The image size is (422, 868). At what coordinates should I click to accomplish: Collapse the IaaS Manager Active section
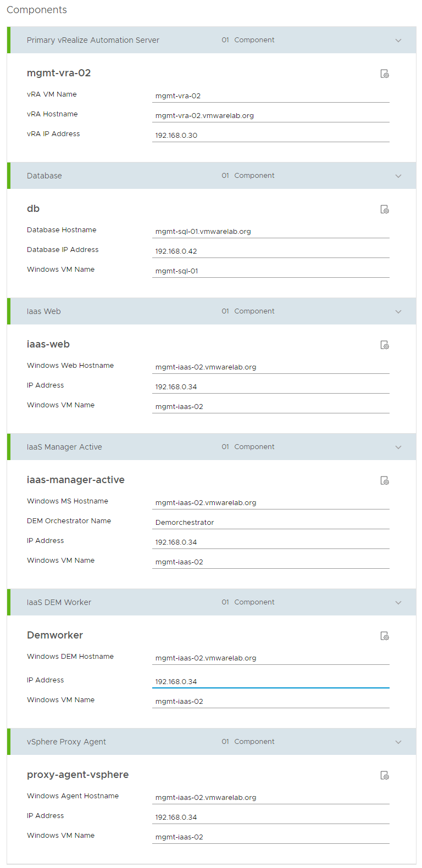pyautogui.click(x=398, y=447)
